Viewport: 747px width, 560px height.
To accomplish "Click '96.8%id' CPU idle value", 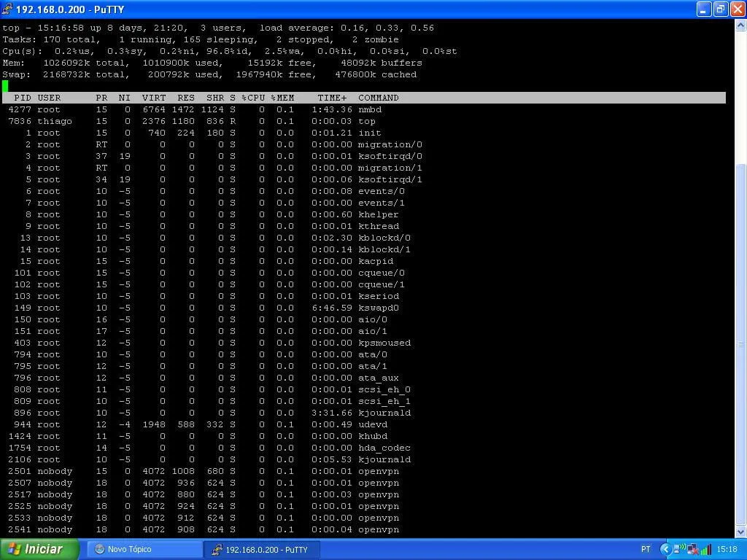I will pos(230,52).
